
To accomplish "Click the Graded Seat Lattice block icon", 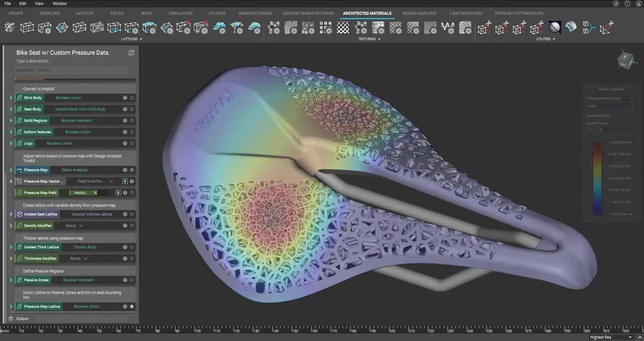I will 19,214.
